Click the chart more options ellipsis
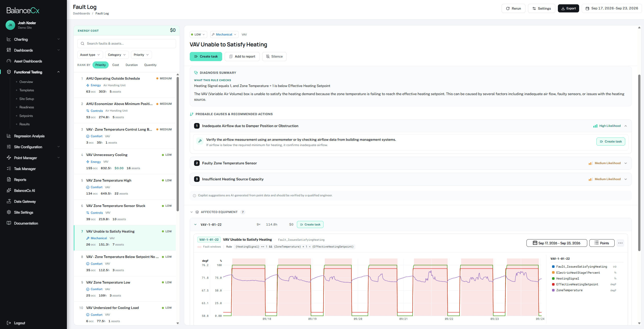644x329 pixels. (620, 243)
